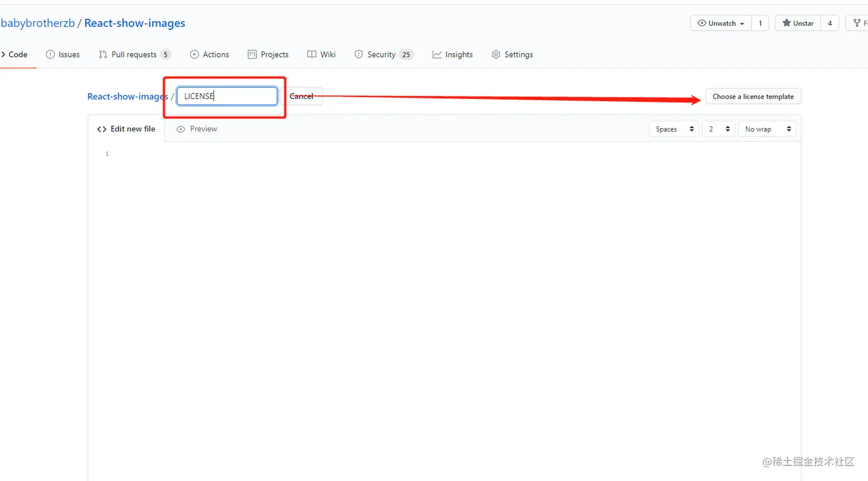Go to repository Settings tab
Screen dimensions: 868x481
[513, 55]
